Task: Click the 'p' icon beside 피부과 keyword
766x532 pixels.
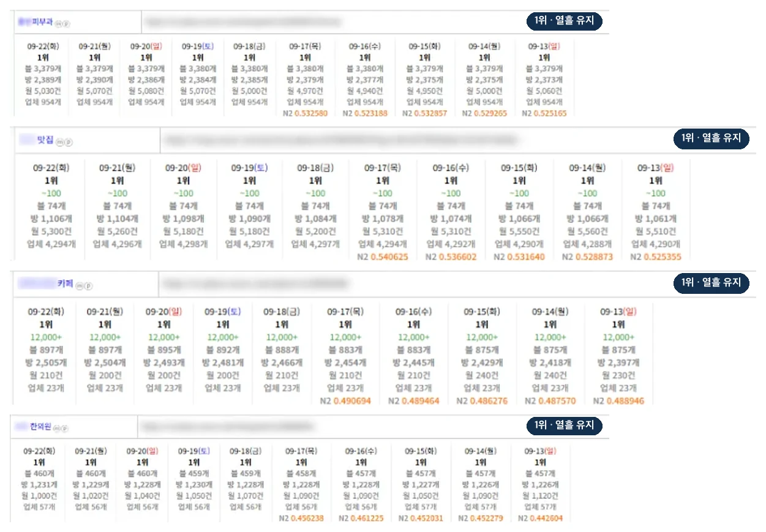Action: pos(66,23)
